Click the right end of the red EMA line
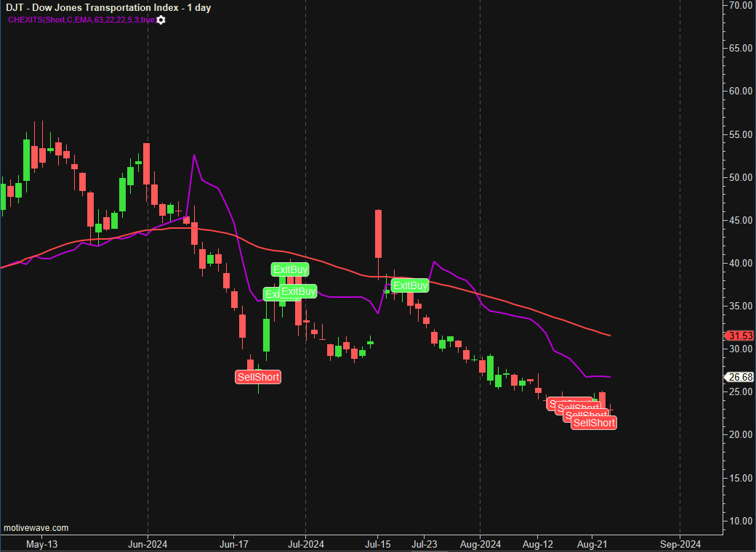The height and width of the screenshot is (552, 756). [608, 335]
